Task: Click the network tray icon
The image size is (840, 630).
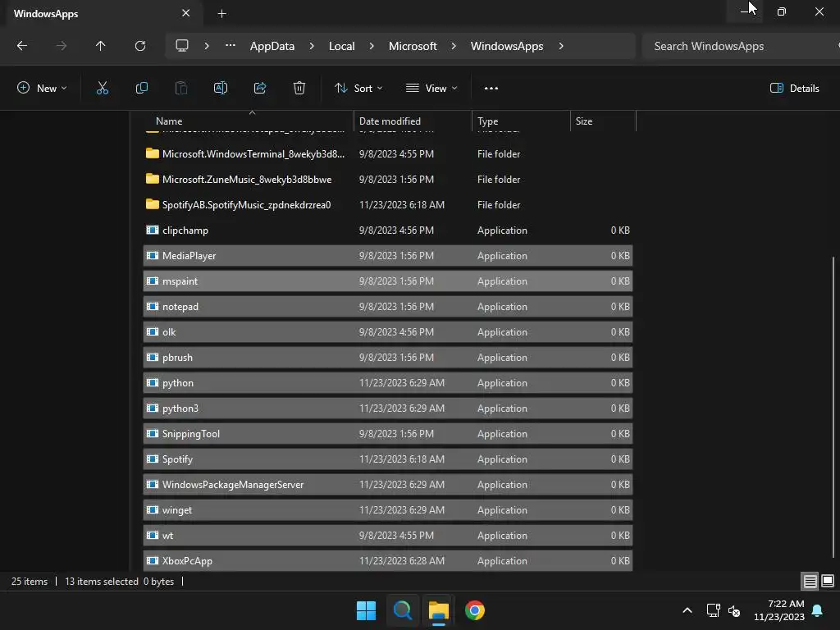Action: tap(713, 610)
